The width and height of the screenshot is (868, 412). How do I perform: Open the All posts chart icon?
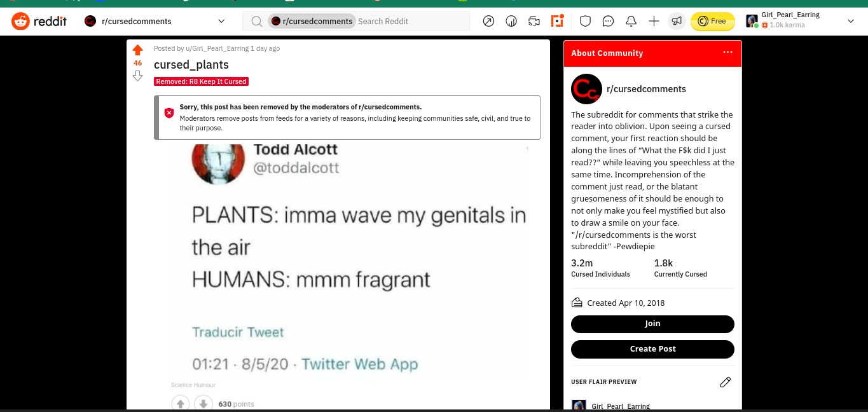tap(511, 21)
